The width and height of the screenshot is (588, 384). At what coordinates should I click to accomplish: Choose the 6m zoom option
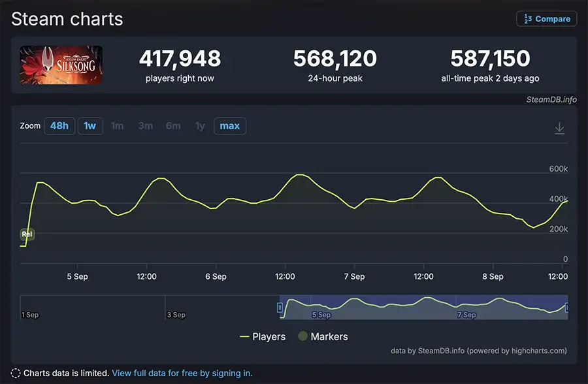pos(173,126)
